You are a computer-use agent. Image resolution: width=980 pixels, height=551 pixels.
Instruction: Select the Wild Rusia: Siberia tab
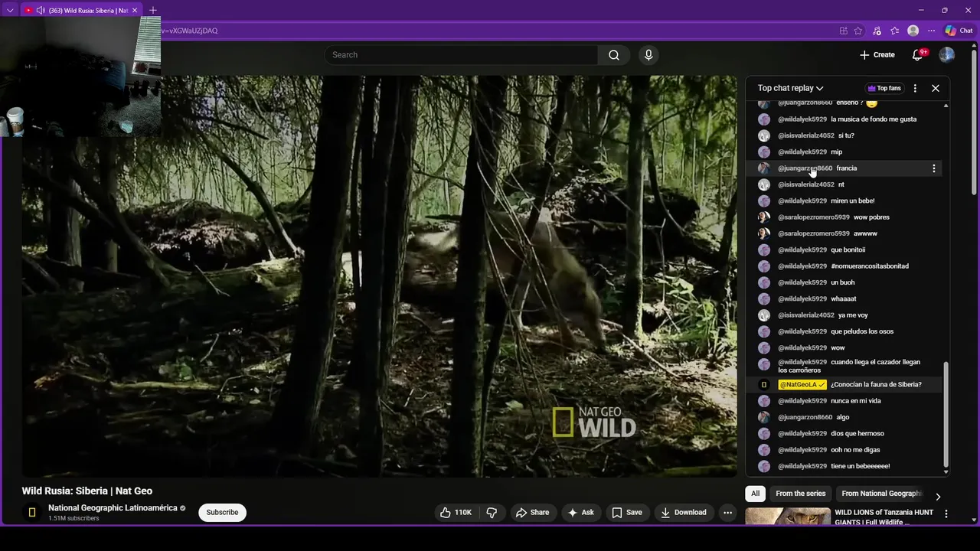tap(81, 11)
